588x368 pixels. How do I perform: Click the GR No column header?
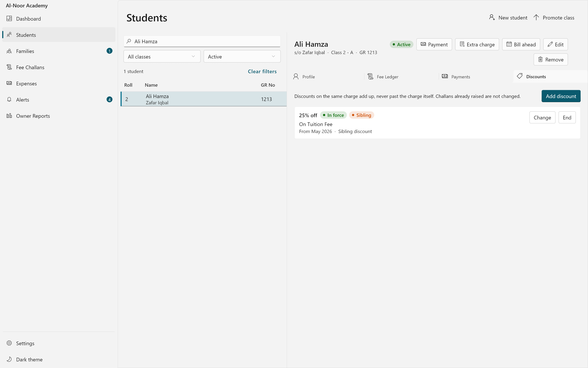click(268, 85)
